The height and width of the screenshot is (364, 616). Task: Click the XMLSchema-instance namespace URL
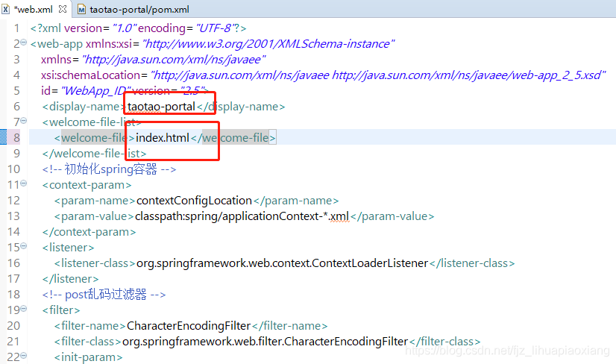coord(268,43)
